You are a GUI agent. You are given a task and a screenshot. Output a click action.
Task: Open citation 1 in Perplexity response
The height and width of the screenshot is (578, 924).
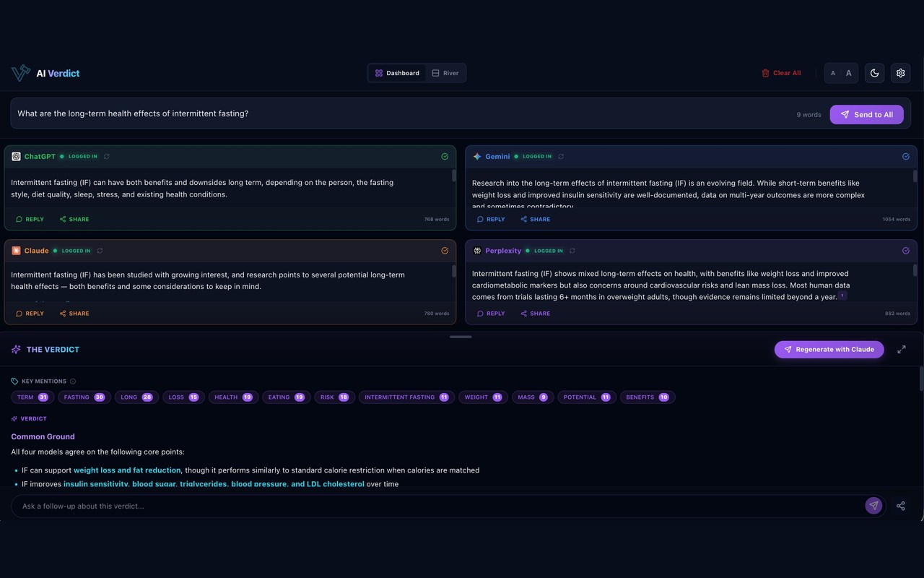[x=843, y=296]
